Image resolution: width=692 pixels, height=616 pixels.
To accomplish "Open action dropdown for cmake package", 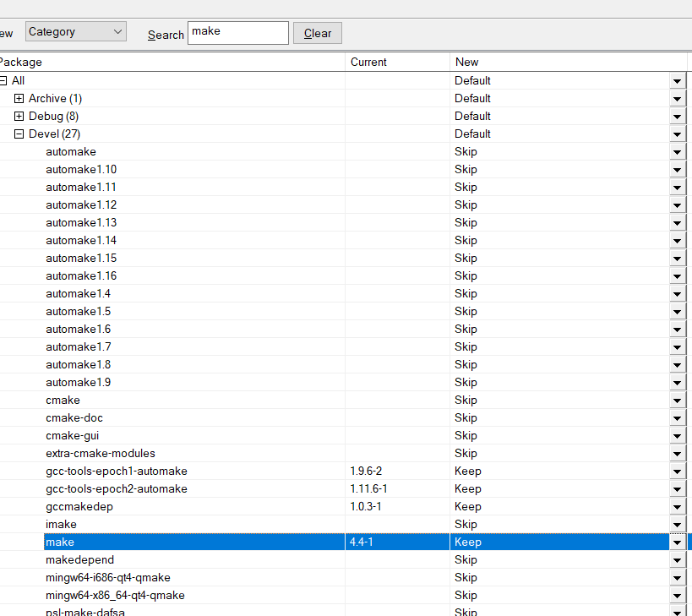I will (678, 401).
